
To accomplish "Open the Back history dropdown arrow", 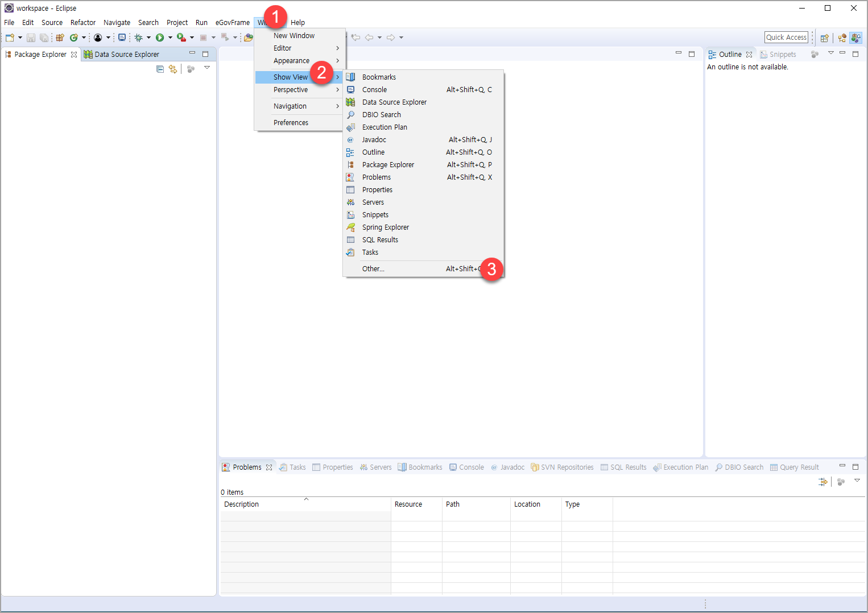I will coord(379,38).
